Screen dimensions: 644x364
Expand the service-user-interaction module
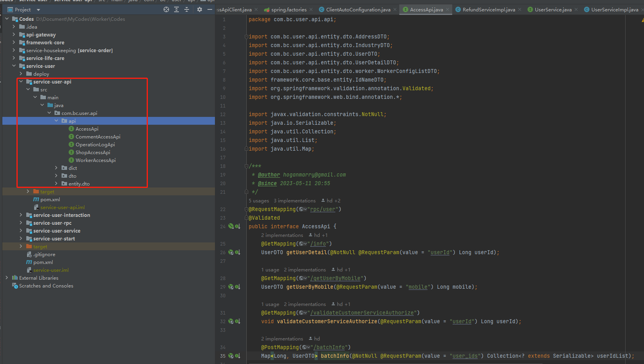(21, 215)
